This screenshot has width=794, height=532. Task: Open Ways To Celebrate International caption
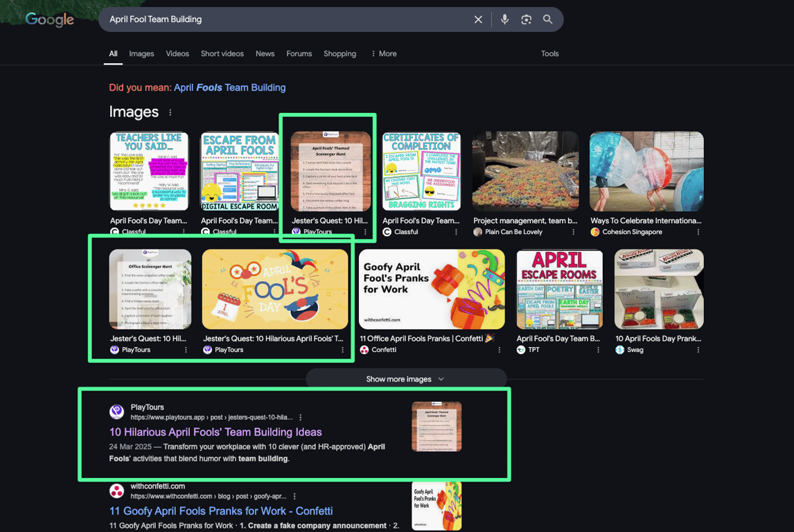coord(646,221)
